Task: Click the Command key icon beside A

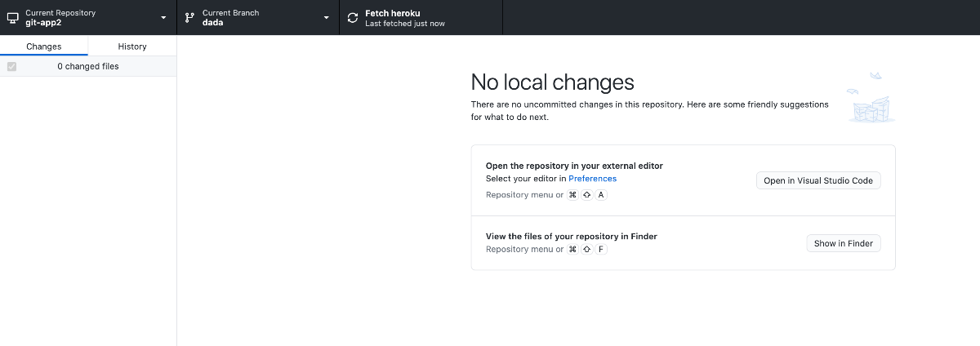Action: tap(572, 195)
